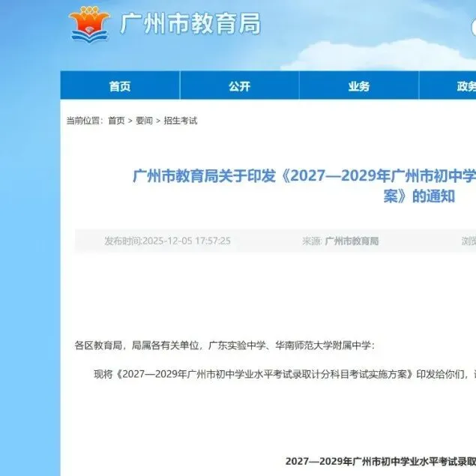Click the addressee line starting 各区教育局
This screenshot has width=476, height=476.
point(225,346)
